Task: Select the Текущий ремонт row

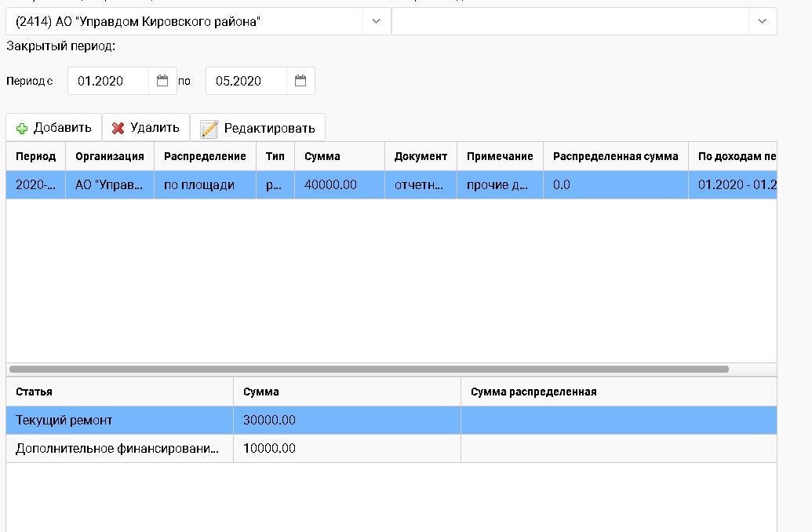Action: [x=118, y=421]
